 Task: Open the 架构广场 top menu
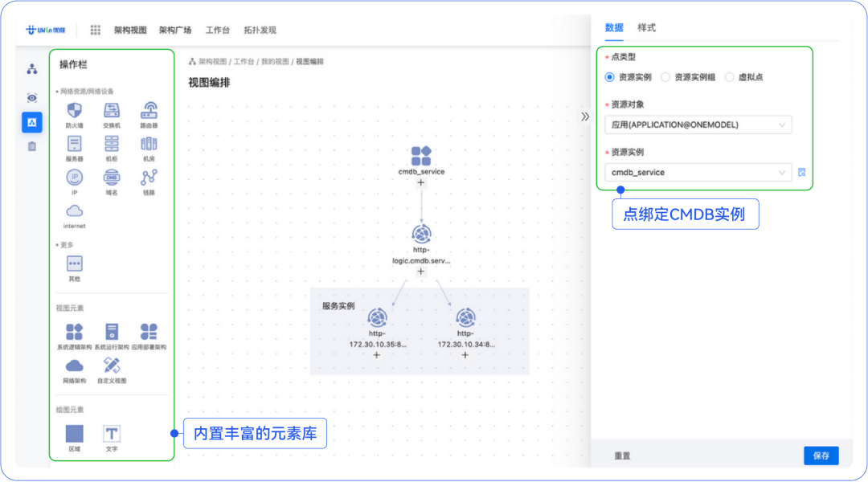pos(175,30)
